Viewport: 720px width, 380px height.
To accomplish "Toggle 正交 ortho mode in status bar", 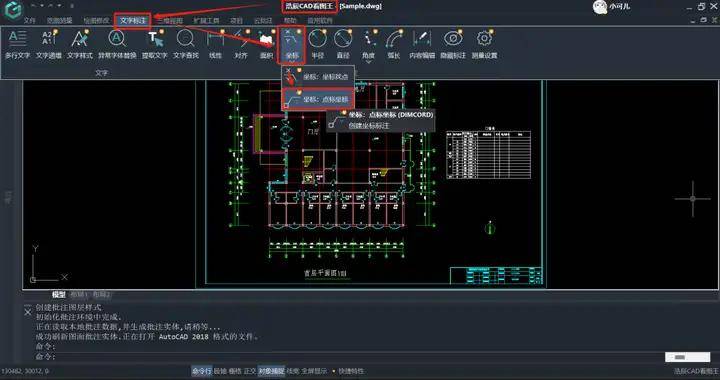I will coord(250,370).
